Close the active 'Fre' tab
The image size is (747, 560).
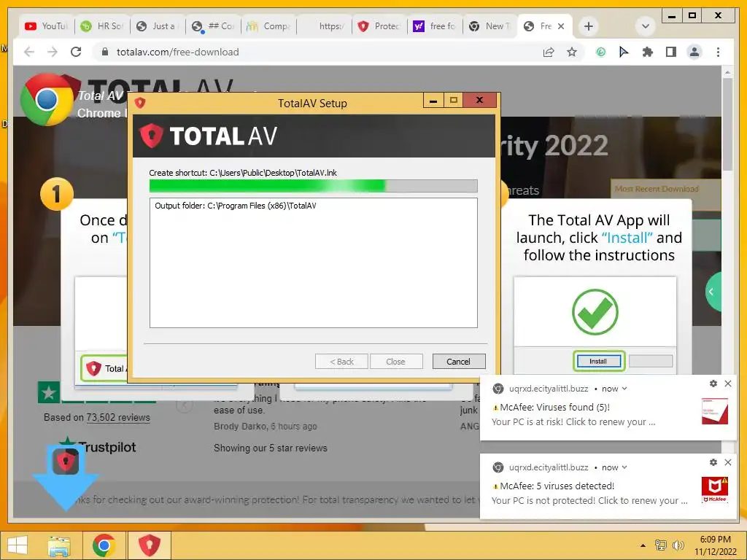point(561,26)
